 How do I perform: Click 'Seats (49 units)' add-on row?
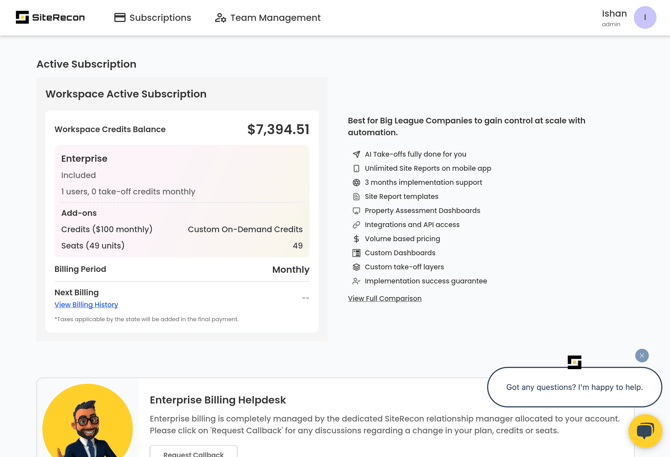182,246
